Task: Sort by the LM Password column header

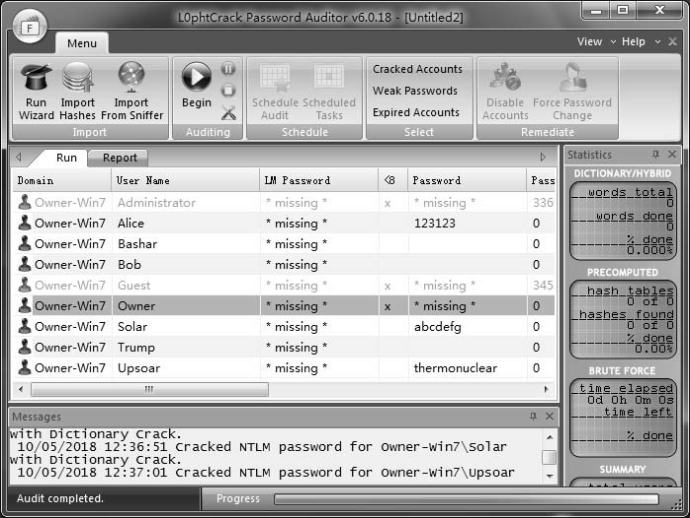Action: (x=319, y=180)
